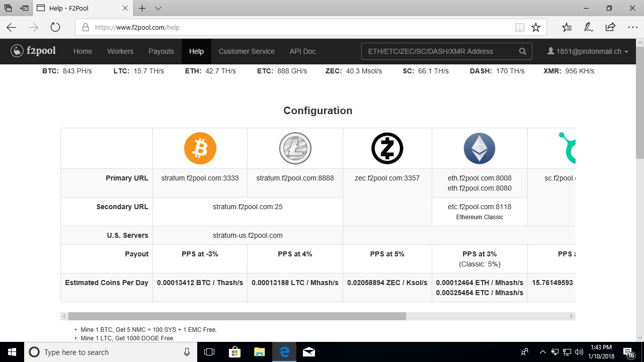Click the Edge browser taskbar icon
Image resolution: width=644 pixels, height=362 pixels.
284,352
